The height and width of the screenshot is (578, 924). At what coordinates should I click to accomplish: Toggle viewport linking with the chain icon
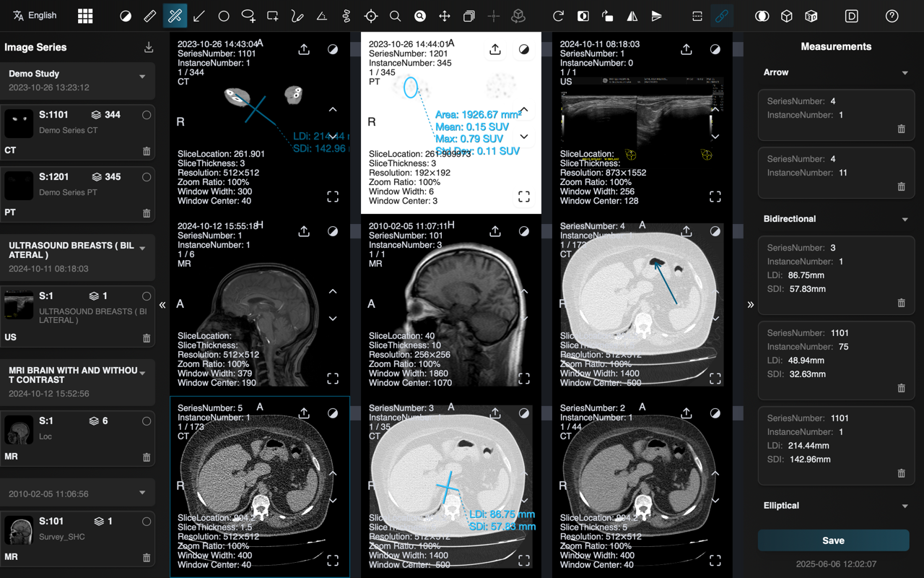722,15
